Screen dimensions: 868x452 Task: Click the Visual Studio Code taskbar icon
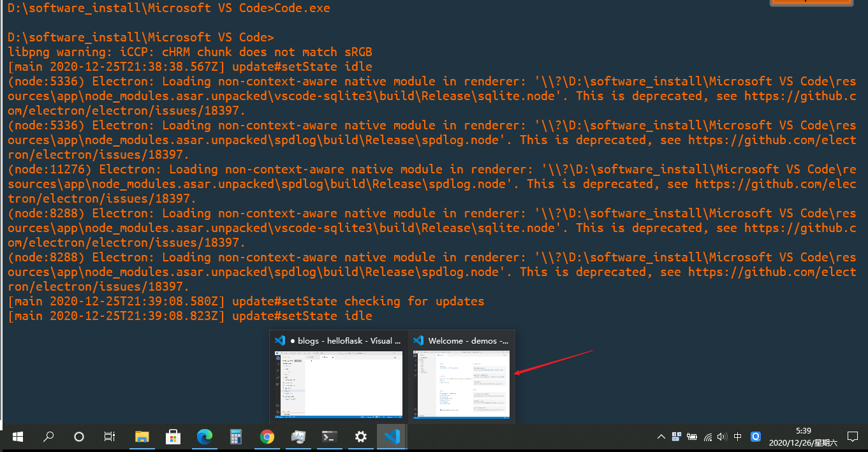392,437
